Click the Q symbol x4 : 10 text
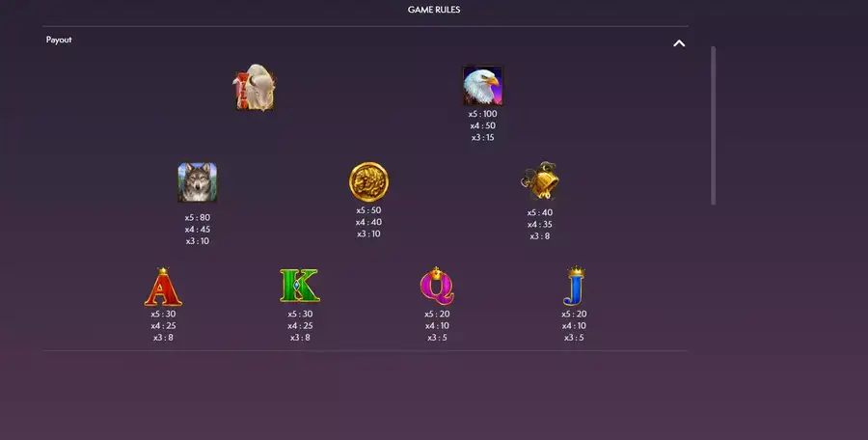 tap(437, 326)
